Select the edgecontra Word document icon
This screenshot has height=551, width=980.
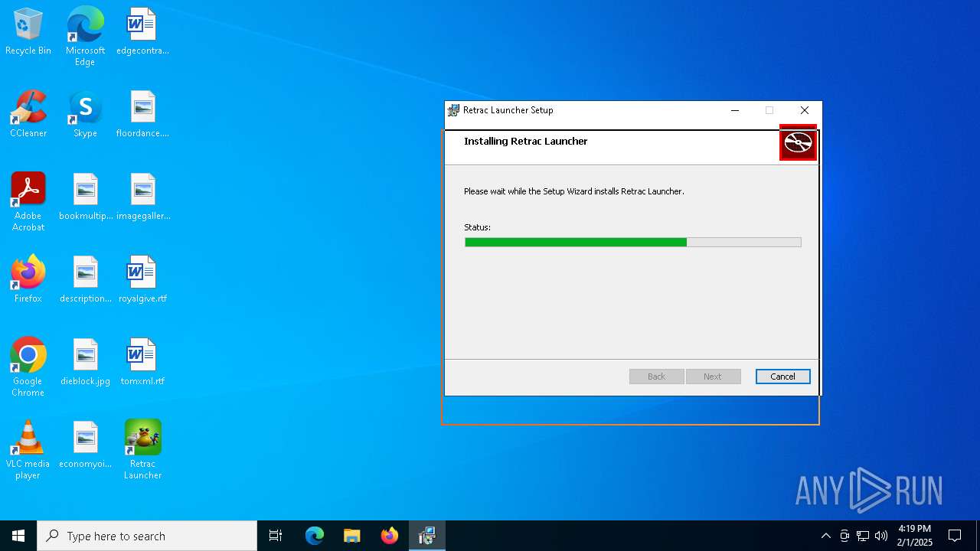(x=142, y=31)
